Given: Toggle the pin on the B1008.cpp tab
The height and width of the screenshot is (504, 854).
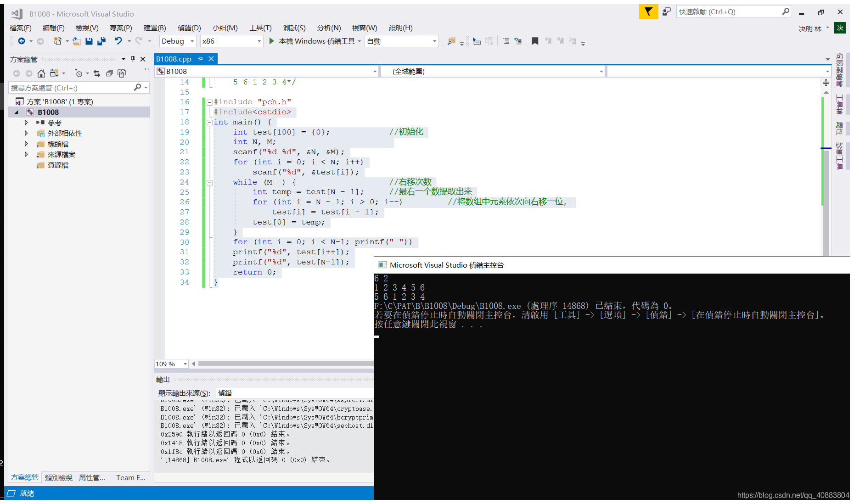Looking at the screenshot, I should [200, 59].
